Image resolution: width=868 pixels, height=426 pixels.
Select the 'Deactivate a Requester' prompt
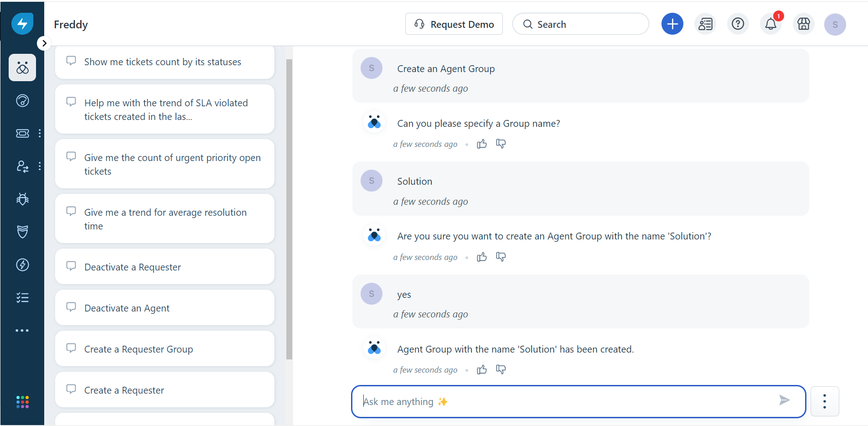(165, 267)
